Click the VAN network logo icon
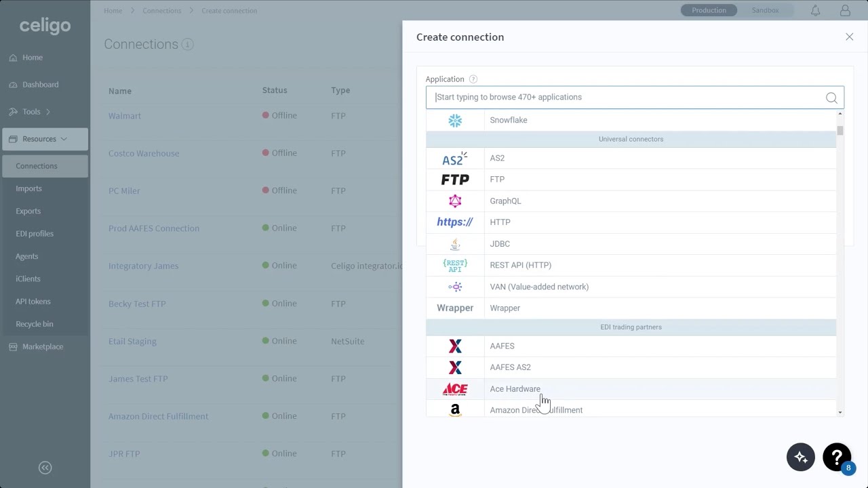 tap(455, 287)
